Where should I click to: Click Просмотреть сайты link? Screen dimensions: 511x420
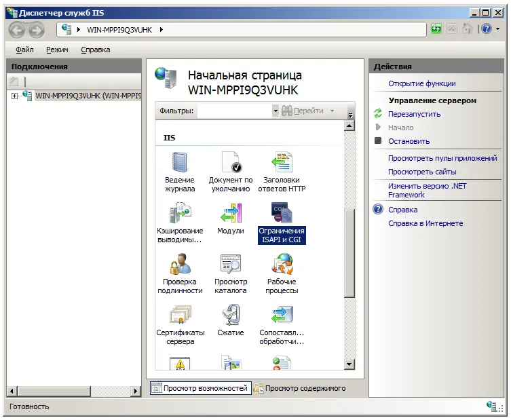(x=422, y=172)
